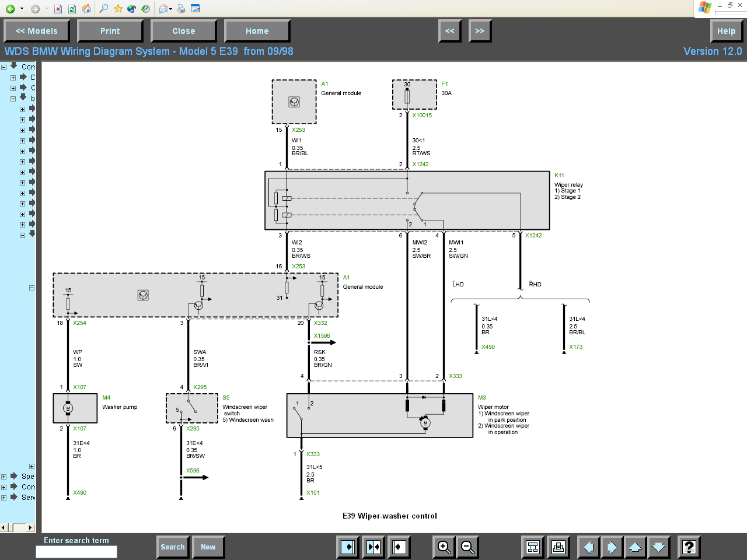Viewport: 747px width, 560px height.
Task: Click the X332 connector label
Action: pos(320,323)
